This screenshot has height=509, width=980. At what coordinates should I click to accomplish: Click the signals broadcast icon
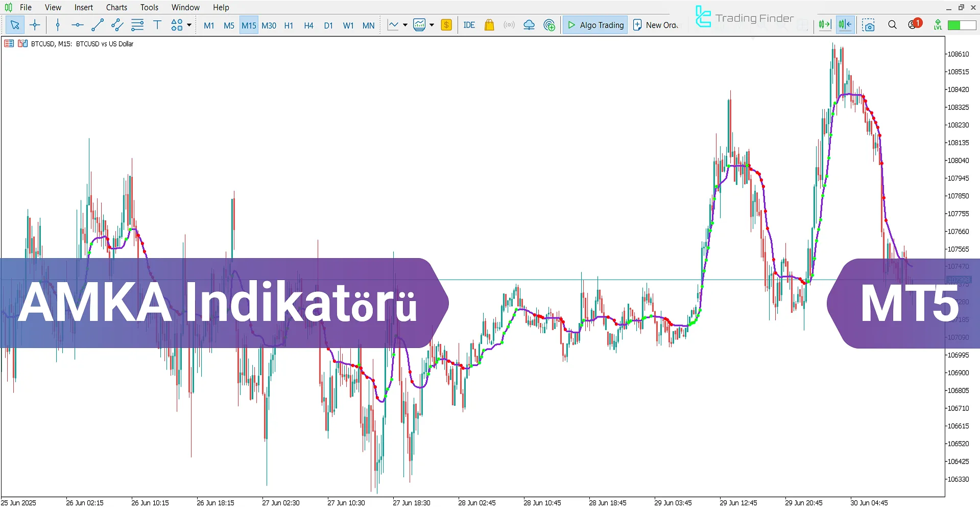(x=509, y=25)
